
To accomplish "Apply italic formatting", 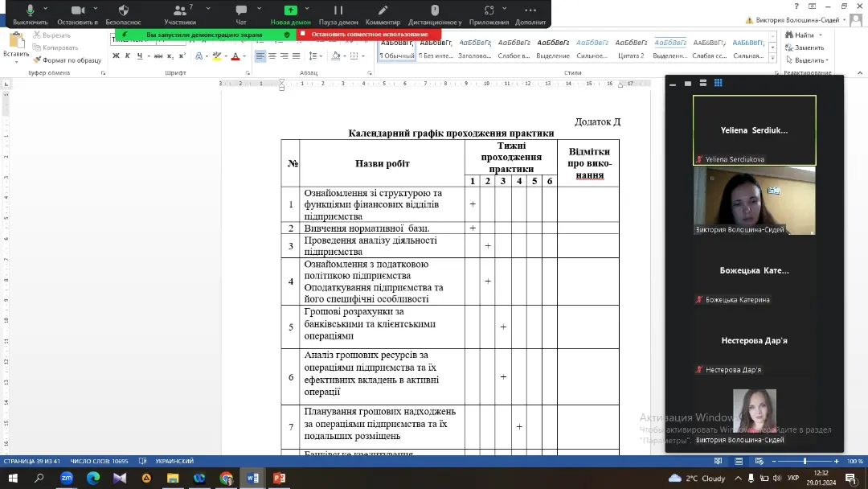I will [128, 56].
